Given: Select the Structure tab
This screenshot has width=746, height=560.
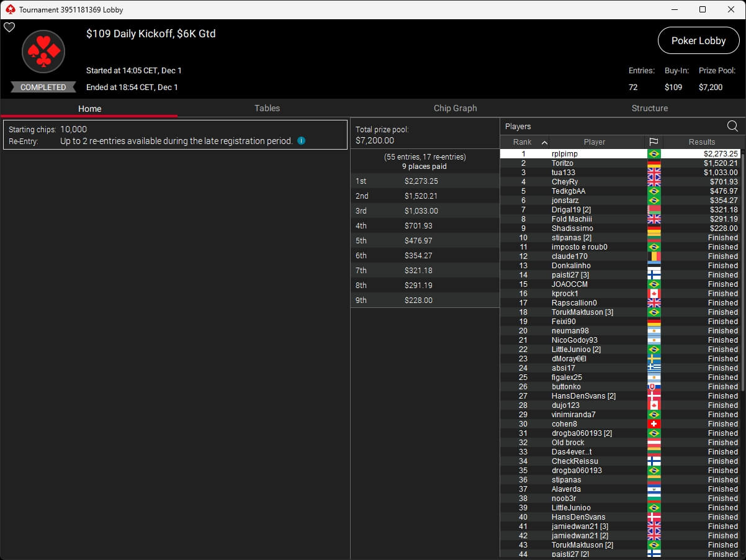Looking at the screenshot, I should click(x=649, y=108).
